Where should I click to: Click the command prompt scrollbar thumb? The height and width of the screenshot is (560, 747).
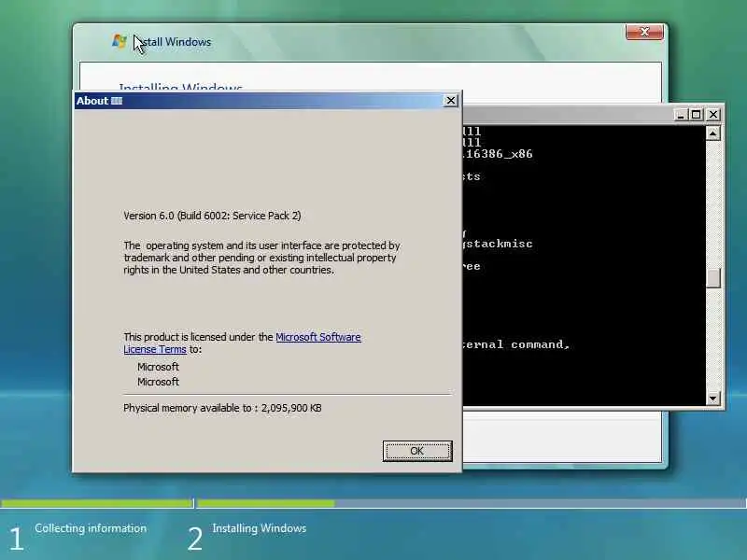point(713,278)
